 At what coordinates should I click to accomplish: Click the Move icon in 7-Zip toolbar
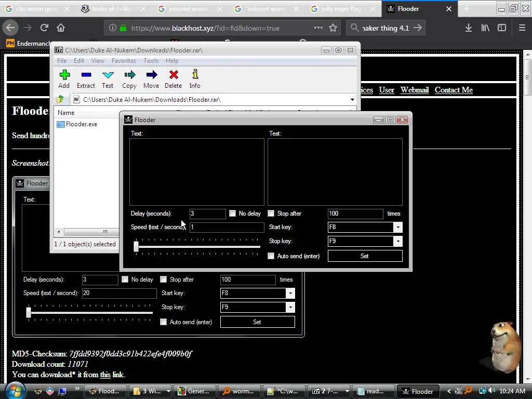pos(151,79)
